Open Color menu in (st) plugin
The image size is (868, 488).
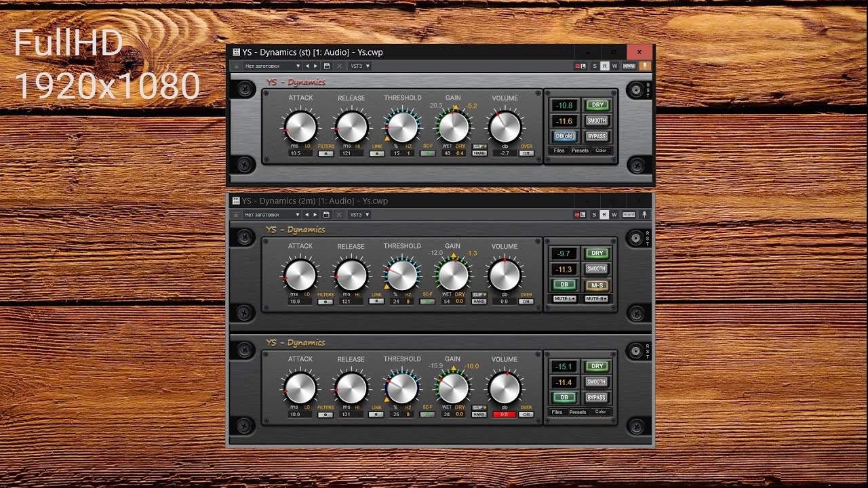pos(601,150)
